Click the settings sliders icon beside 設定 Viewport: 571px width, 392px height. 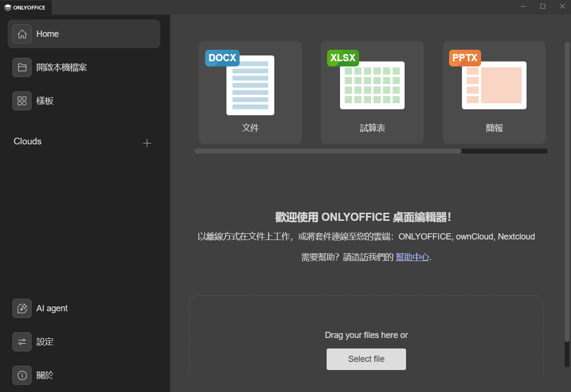pyautogui.click(x=22, y=342)
